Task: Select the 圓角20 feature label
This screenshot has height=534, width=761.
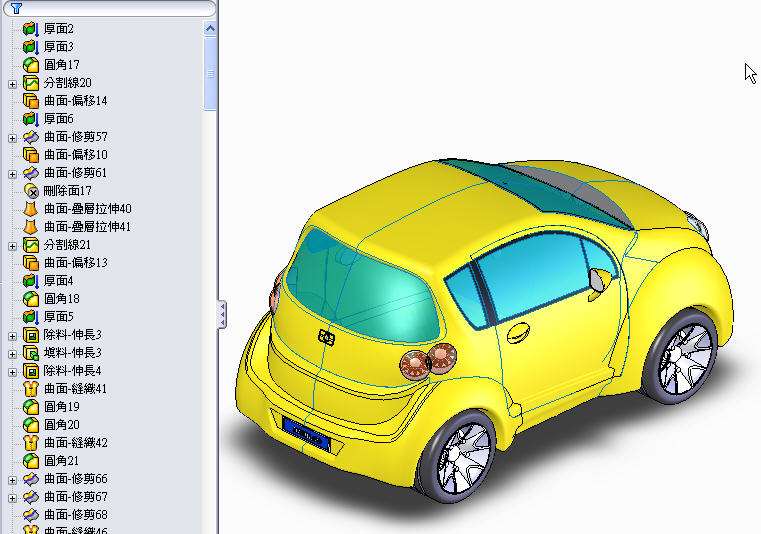Action: (62, 425)
